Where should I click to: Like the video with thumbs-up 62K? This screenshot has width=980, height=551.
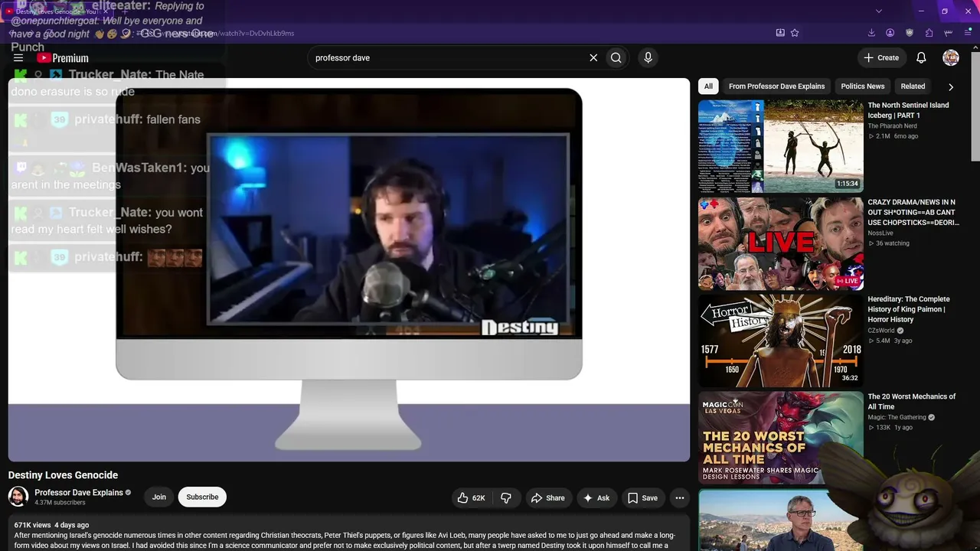pos(472,497)
